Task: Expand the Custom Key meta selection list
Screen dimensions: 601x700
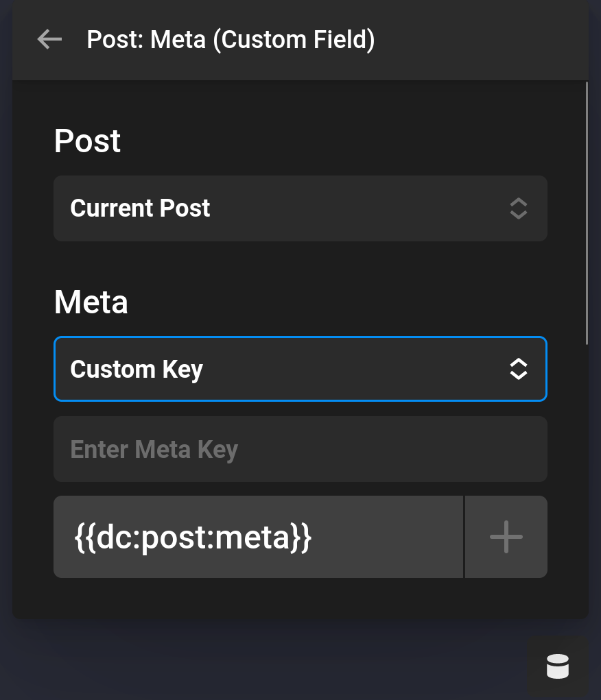Action: point(300,368)
